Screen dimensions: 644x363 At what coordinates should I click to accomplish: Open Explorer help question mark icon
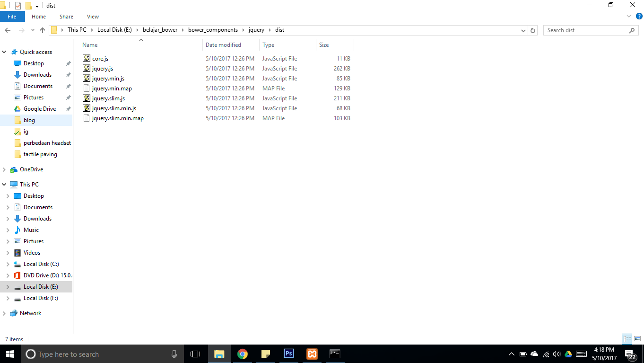639,17
